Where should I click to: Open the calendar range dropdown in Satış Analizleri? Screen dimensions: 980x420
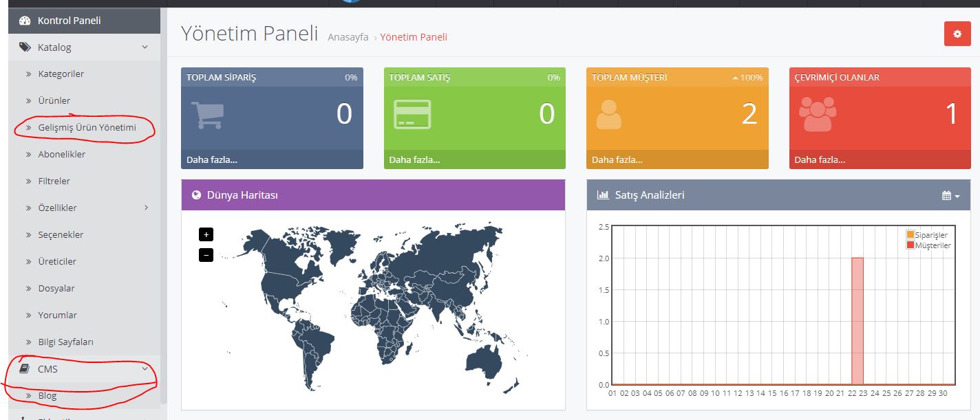(x=950, y=196)
